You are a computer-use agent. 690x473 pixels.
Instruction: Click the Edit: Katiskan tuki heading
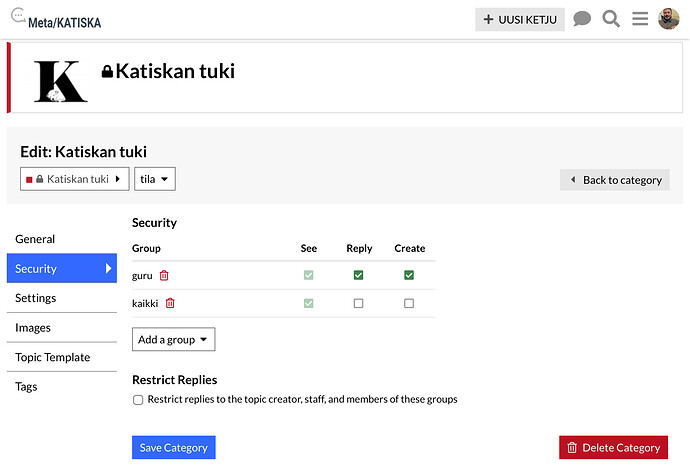tap(83, 152)
